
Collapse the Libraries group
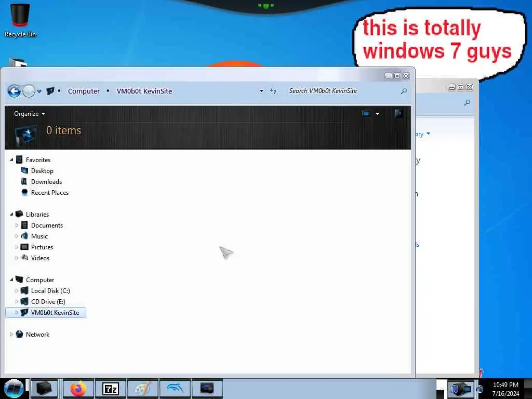(11, 214)
